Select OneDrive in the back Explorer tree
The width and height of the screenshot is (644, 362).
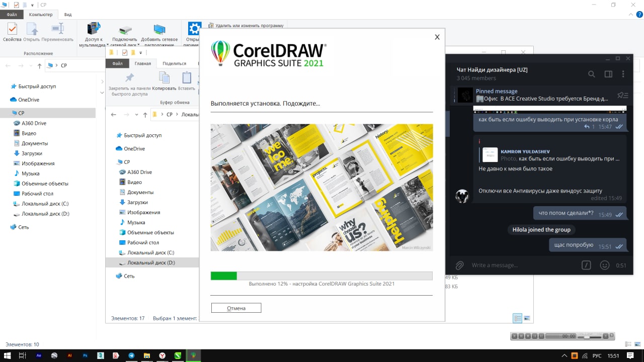click(x=29, y=100)
